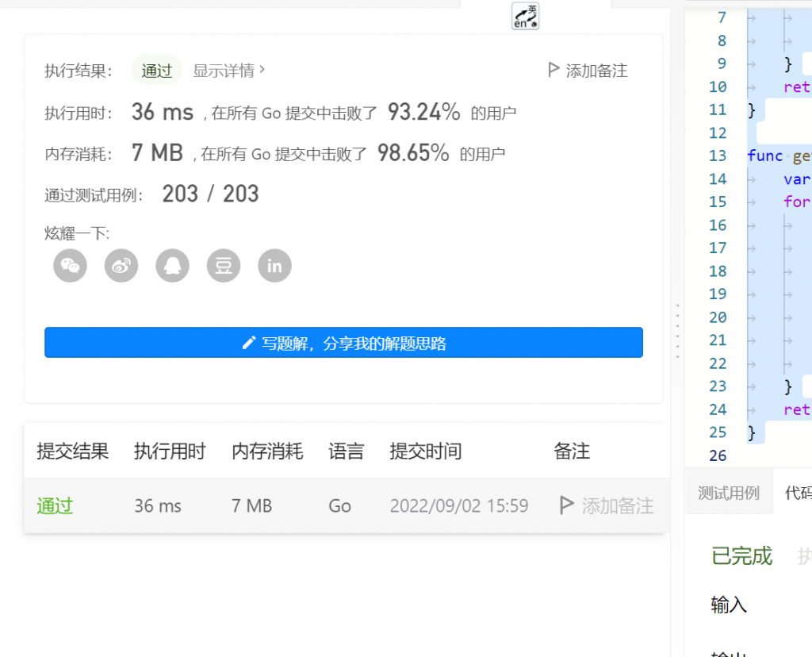Open the 测试用例 tab
The image size is (812, 657).
[729, 492]
